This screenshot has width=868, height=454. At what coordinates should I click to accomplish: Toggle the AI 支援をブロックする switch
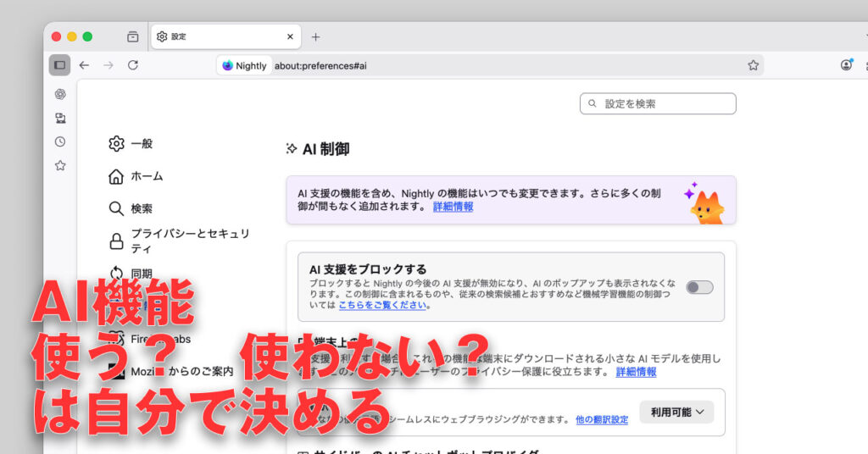pyautogui.click(x=699, y=287)
